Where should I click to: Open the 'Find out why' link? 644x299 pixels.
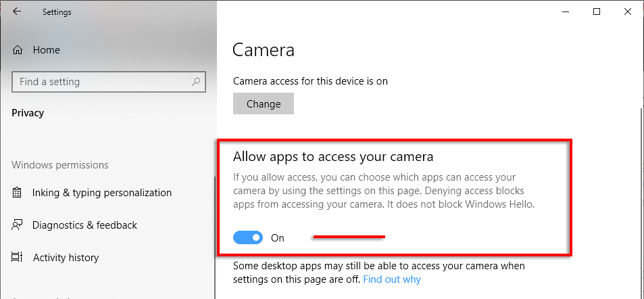point(392,279)
